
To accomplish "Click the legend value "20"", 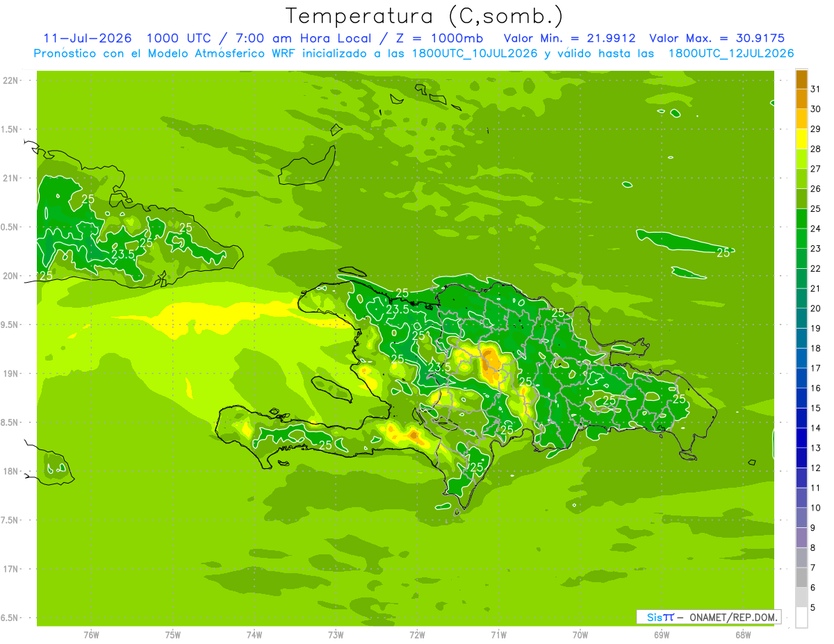I will pyautogui.click(x=815, y=308).
